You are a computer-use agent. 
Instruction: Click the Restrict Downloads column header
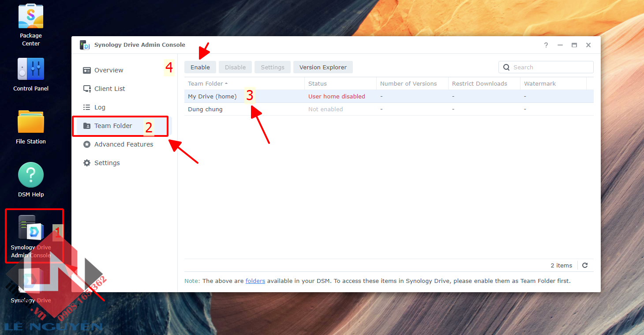484,83
